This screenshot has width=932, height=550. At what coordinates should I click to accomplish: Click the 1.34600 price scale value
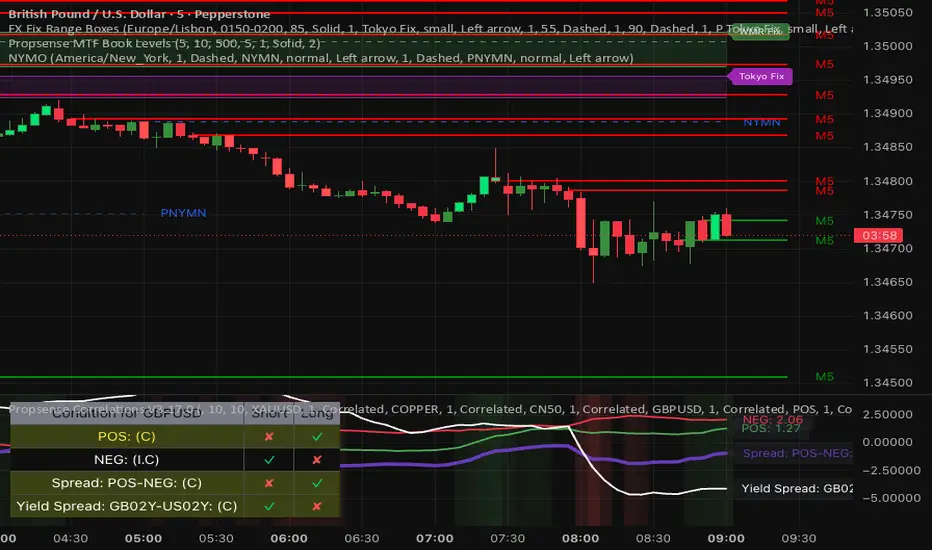[x=887, y=316]
